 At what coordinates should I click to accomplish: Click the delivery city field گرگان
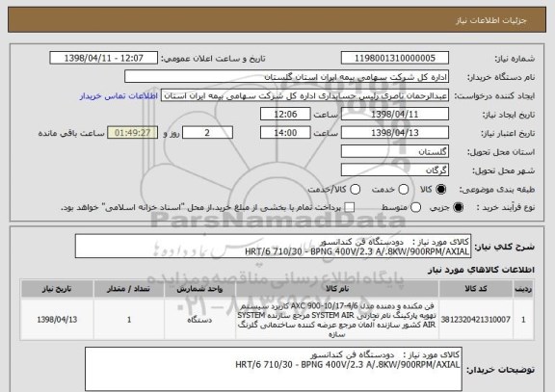pos(395,170)
